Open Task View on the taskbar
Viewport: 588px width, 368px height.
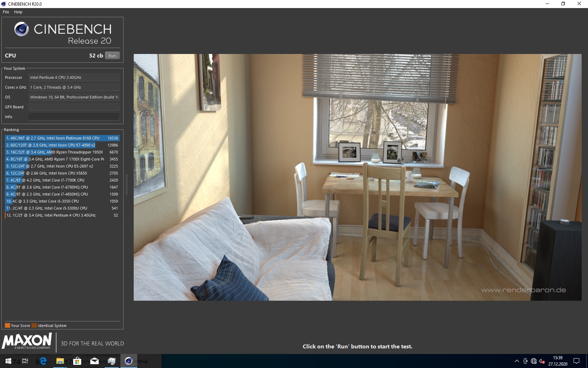(25, 361)
